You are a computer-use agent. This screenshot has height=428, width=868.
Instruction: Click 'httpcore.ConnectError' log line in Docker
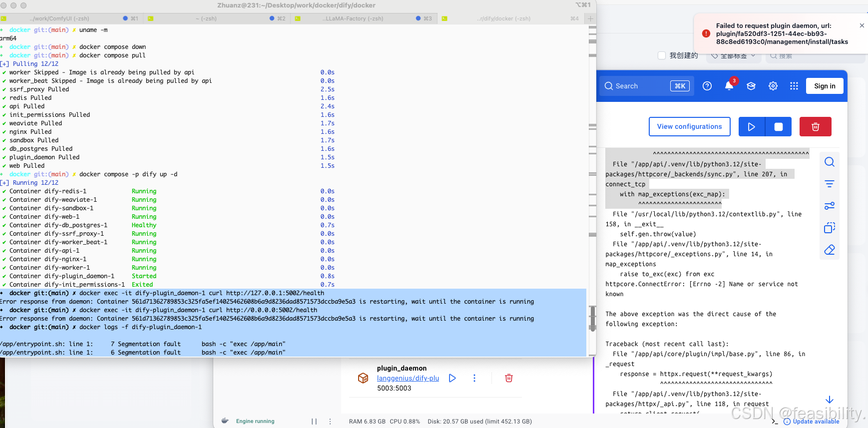click(702, 289)
